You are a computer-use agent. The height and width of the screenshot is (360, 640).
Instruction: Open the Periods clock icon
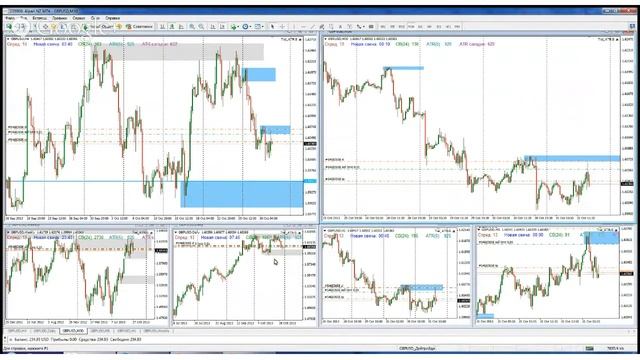[245, 27]
